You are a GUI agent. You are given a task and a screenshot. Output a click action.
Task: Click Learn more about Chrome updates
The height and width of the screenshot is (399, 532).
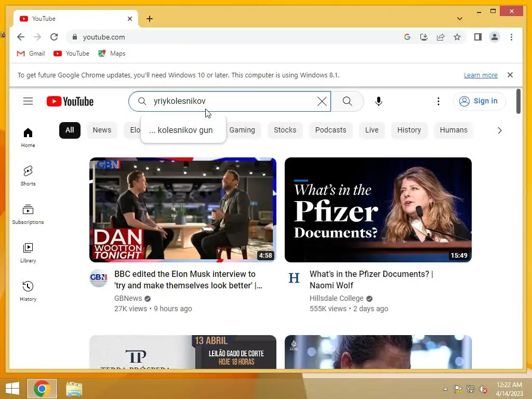pos(481,75)
